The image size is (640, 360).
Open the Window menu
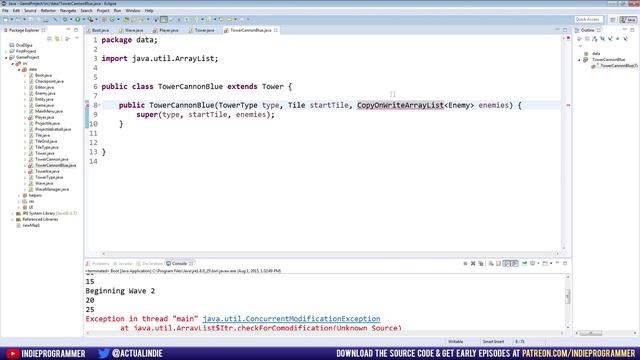point(133,11)
